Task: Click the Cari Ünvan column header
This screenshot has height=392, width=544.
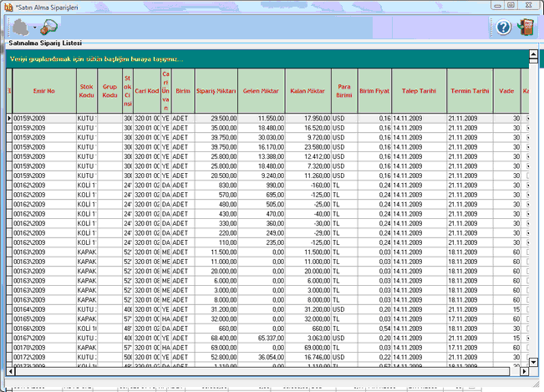Action: coord(165,91)
